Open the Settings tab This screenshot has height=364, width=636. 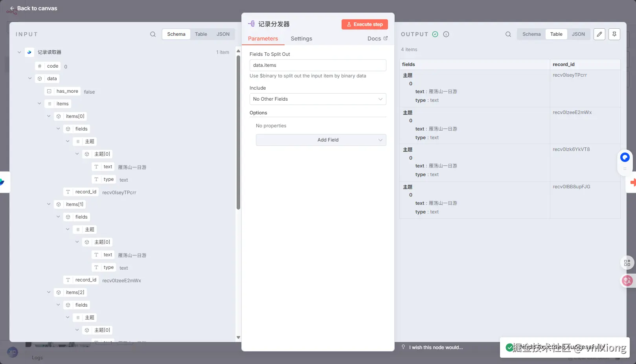pyautogui.click(x=301, y=39)
